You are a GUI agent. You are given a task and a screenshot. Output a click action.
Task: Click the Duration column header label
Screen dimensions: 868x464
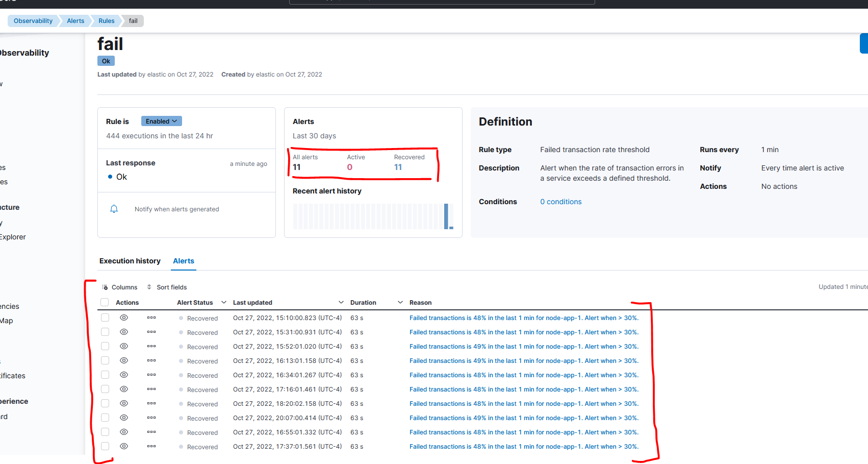pos(363,302)
